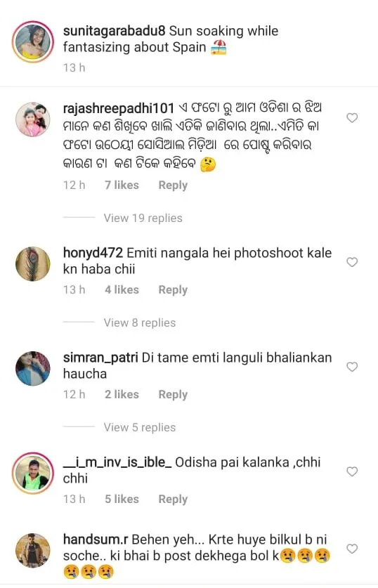Screen dimensions: 378x588
Task: Open rajashreepadhi101 profile avatar
Action: 33,119
